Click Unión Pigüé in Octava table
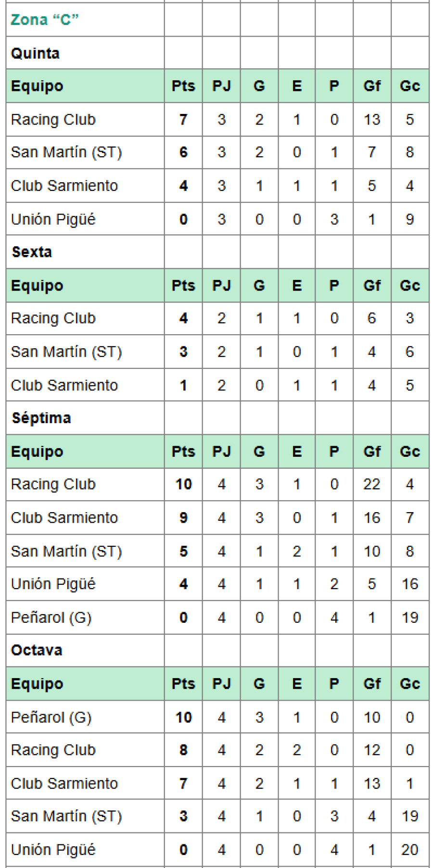The height and width of the screenshot is (868, 433). click(53, 850)
